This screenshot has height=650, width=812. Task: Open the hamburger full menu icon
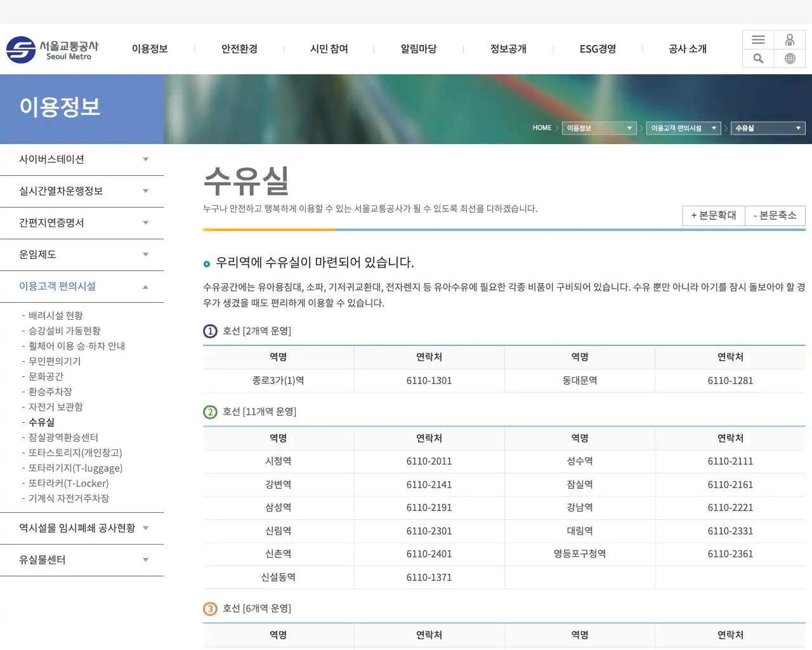point(758,40)
